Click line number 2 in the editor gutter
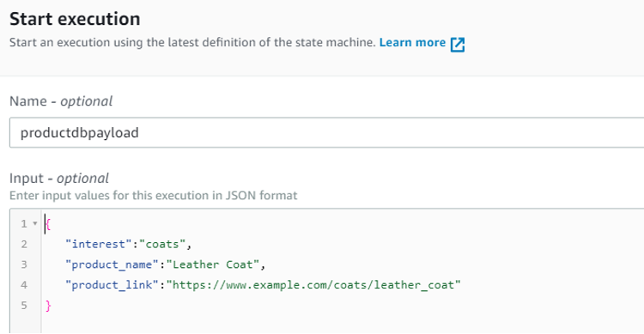The height and width of the screenshot is (334, 644). [24, 244]
